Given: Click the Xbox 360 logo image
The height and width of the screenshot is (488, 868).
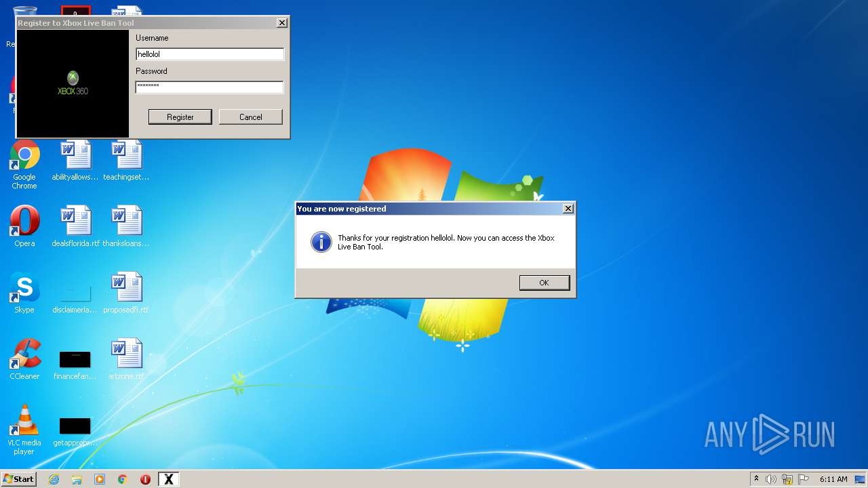Looking at the screenshot, I should (x=73, y=83).
